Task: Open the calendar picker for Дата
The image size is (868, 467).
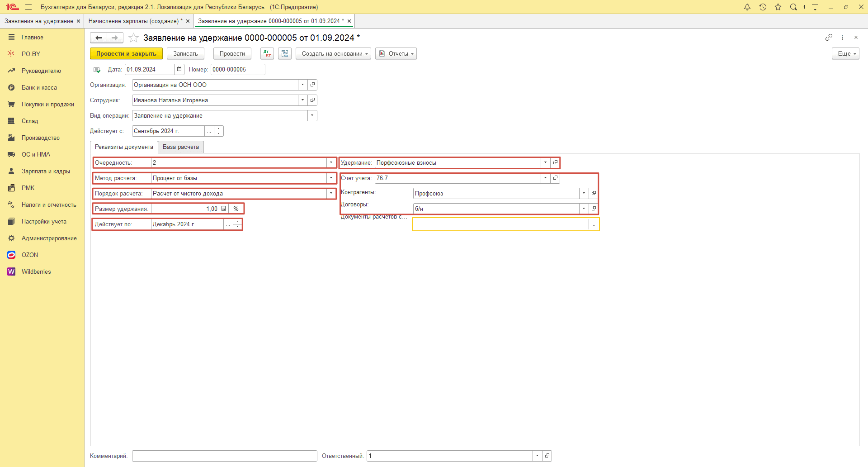Action: pos(179,69)
